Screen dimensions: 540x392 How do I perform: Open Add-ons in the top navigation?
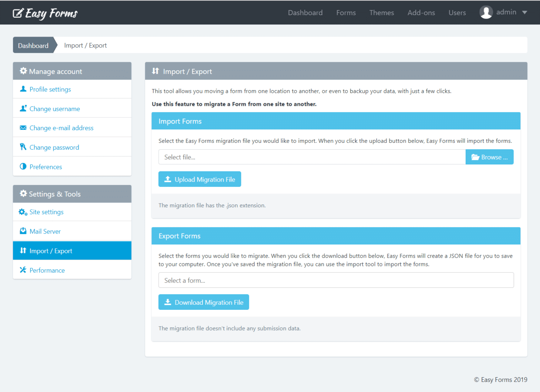click(421, 13)
